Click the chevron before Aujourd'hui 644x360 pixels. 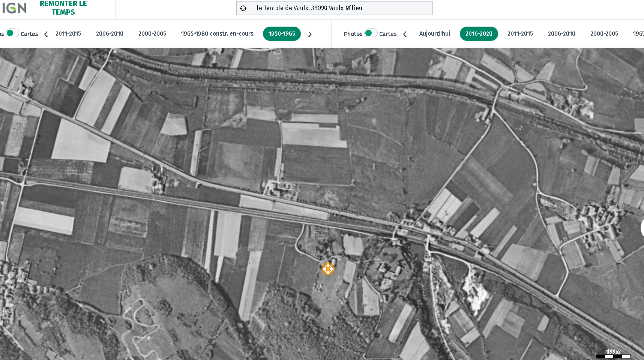[405, 34]
